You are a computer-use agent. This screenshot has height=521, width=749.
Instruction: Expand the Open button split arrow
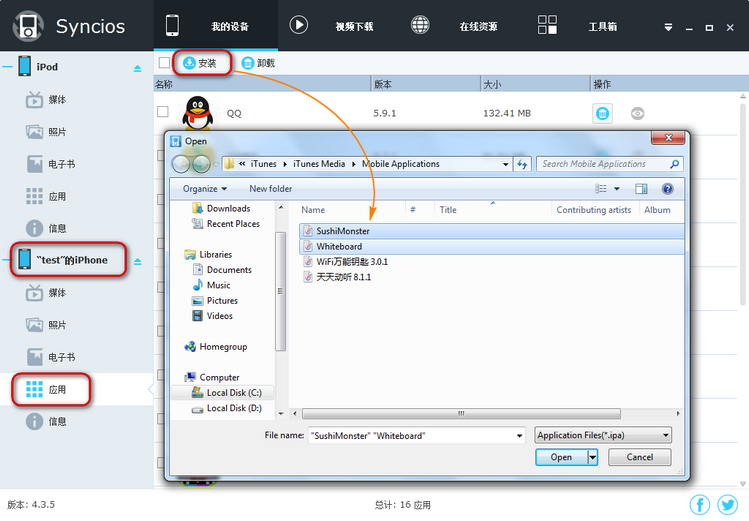(x=592, y=457)
